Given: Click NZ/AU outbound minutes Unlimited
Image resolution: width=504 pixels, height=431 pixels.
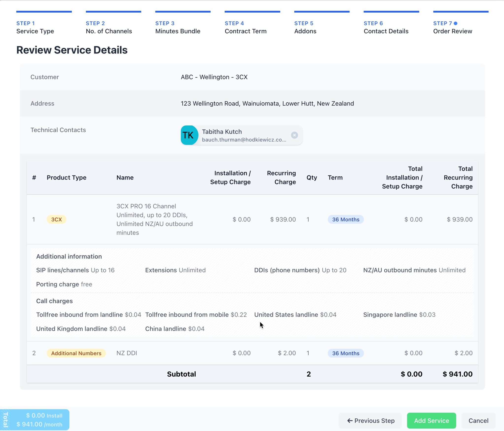Looking at the screenshot, I should [x=414, y=270].
